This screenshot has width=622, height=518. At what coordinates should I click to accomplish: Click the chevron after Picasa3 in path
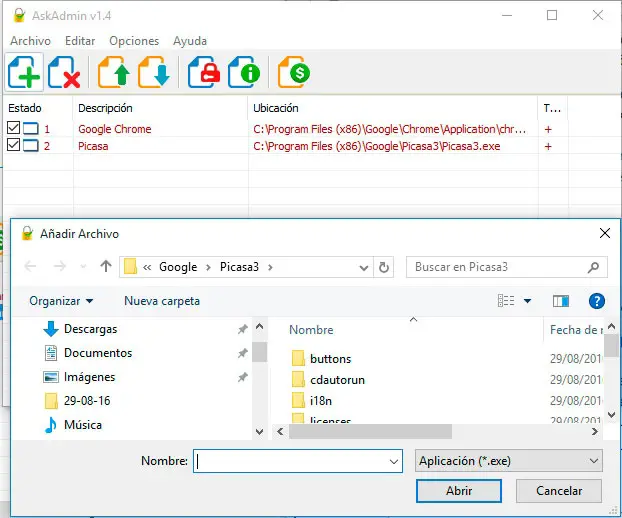270,267
